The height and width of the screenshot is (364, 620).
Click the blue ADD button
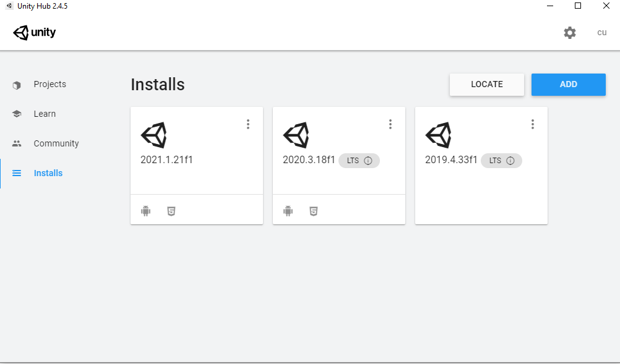568,85
